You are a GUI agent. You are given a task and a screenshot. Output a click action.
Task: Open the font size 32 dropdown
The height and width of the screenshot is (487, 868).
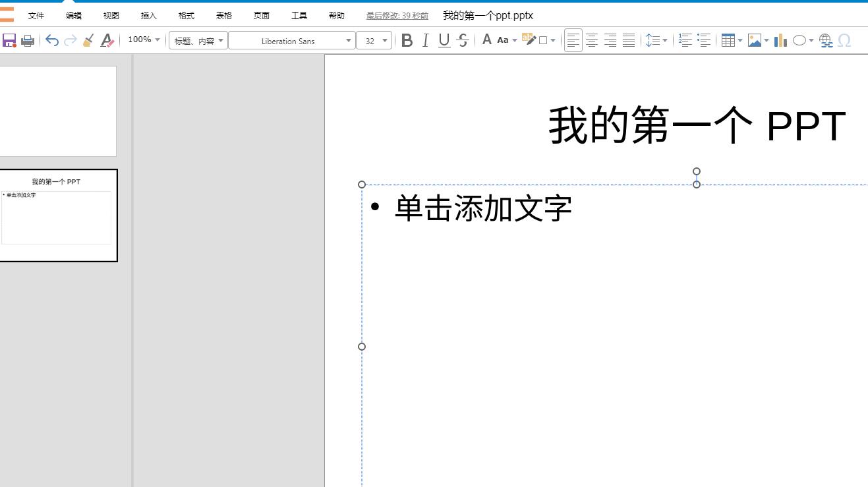click(x=374, y=41)
